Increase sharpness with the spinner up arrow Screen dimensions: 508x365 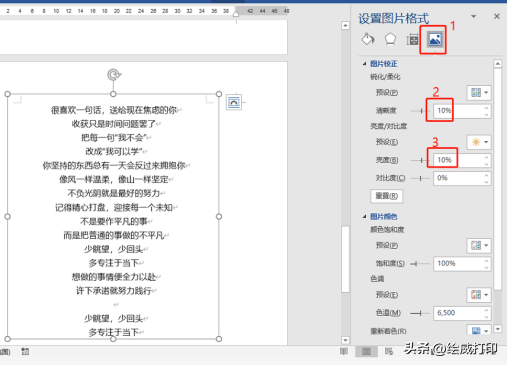[486, 108]
